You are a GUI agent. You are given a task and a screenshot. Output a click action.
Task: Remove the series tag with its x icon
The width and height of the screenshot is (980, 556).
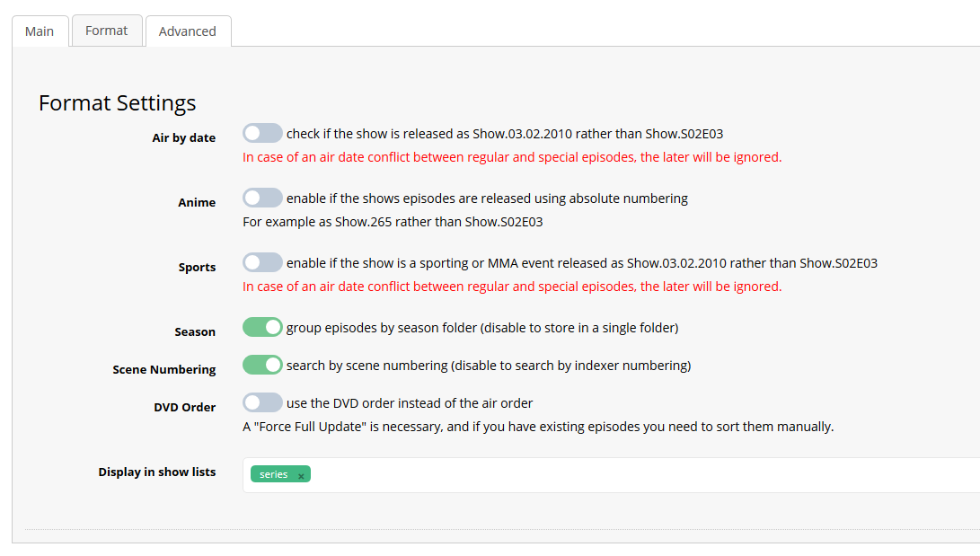[303, 474]
